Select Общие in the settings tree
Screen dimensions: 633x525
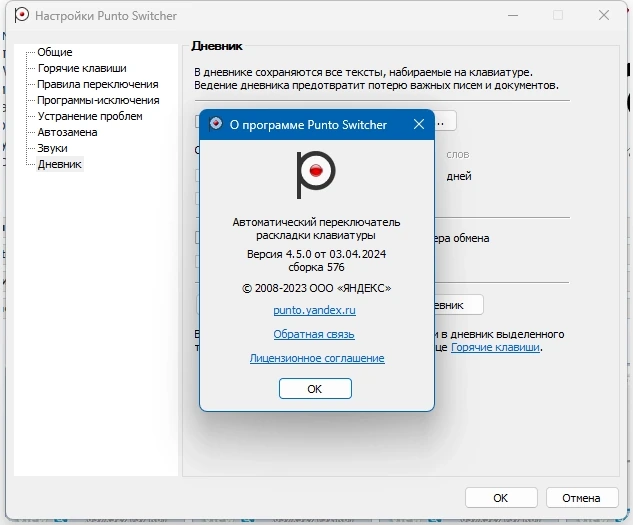click(55, 52)
